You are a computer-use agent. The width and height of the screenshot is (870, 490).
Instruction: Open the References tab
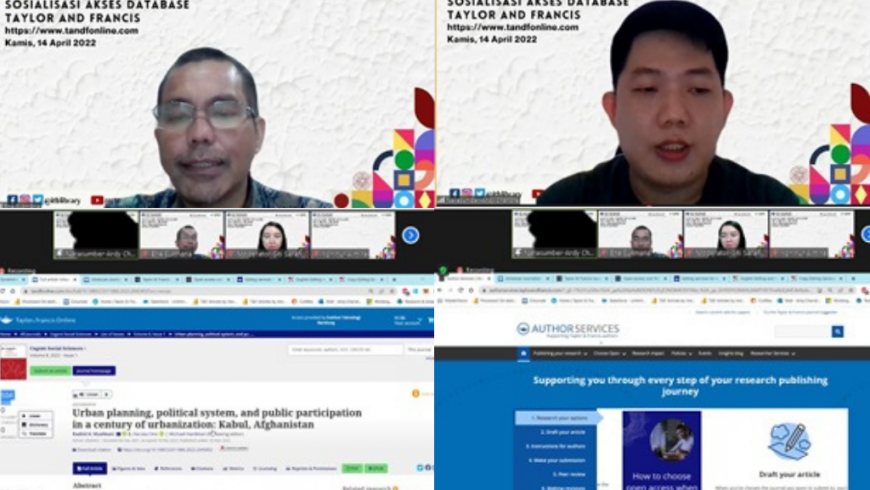tap(168, 468)
